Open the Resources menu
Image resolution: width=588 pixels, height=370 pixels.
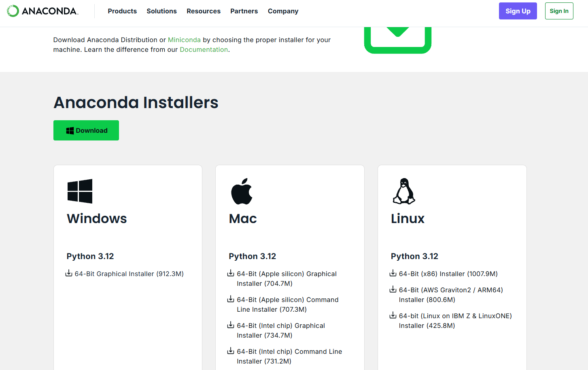(204, 11)
